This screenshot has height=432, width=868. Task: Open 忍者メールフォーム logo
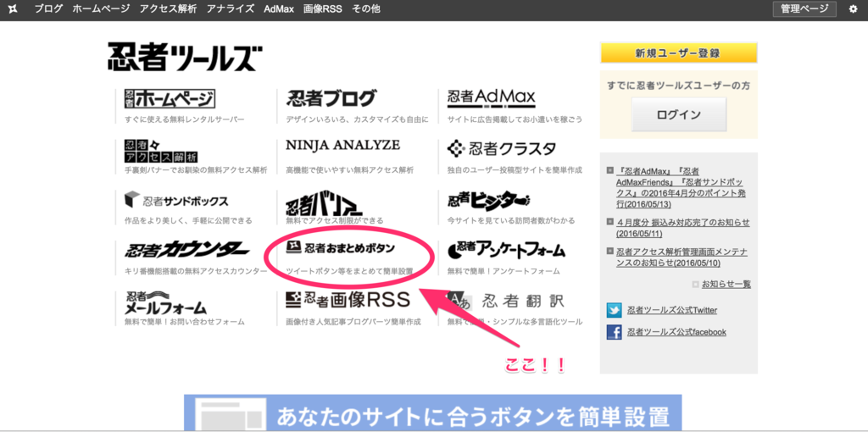pyautogui.click(x=165, y=302)
